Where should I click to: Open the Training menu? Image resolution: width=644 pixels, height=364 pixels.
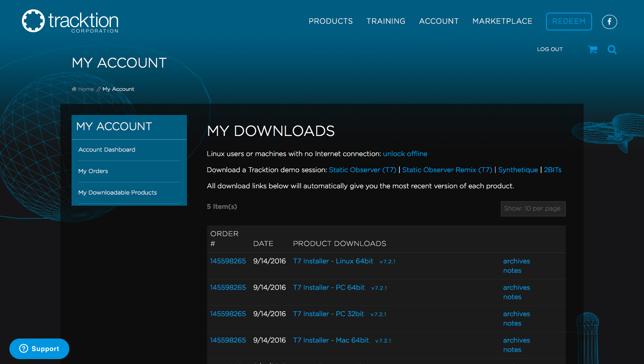point(386,21)
